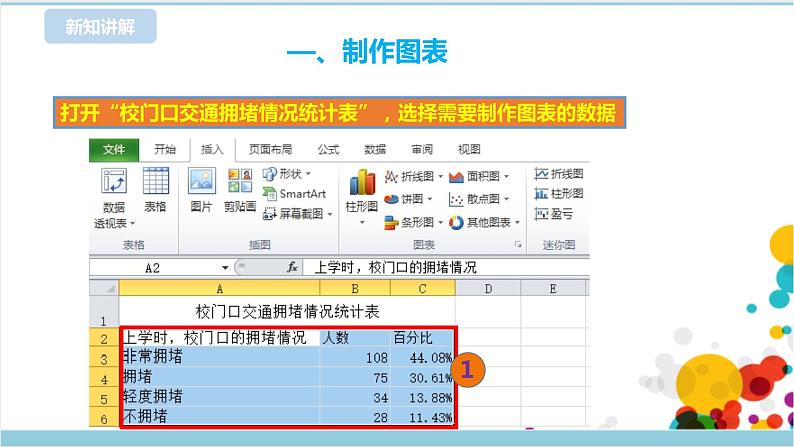Switch to the Review (审阅) tab
794x447 pixels.
coord(422,149)
